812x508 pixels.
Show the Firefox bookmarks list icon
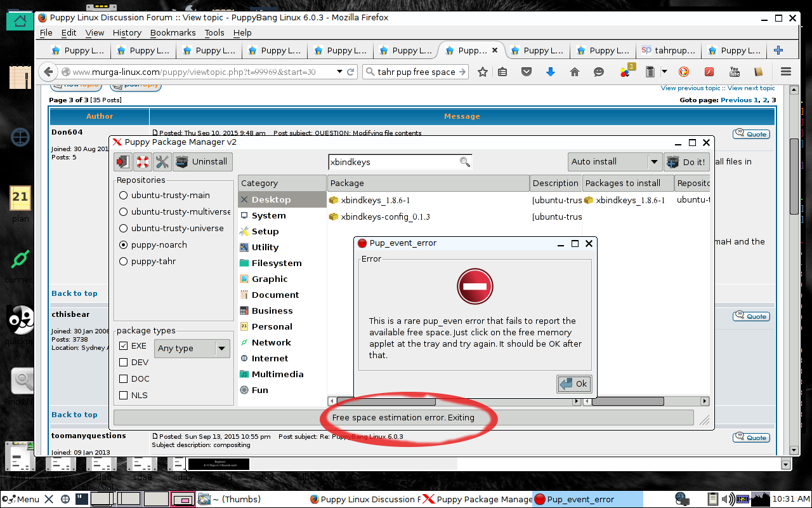502,72
